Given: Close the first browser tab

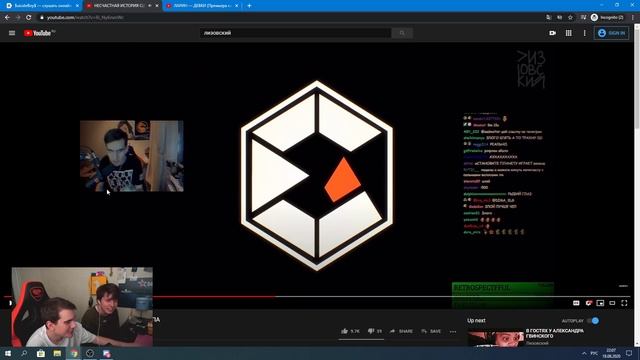Looking at the screenshot, I should (77, 6).
